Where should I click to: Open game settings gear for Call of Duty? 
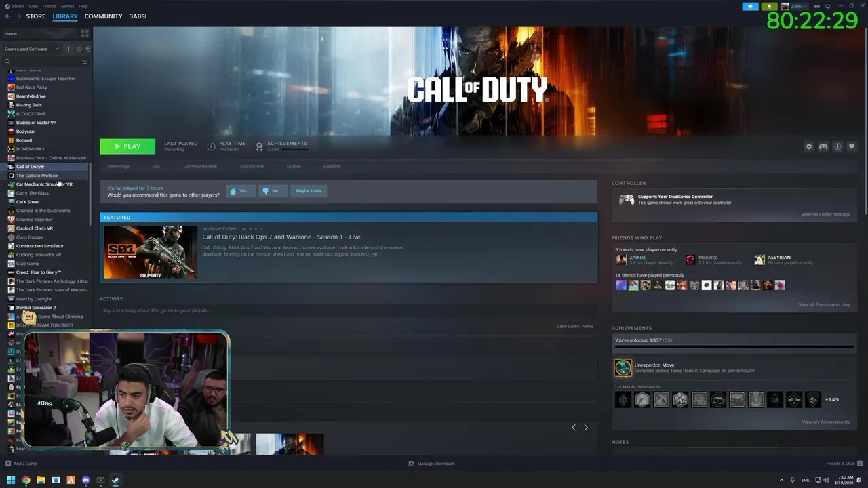tap(808, 146)
